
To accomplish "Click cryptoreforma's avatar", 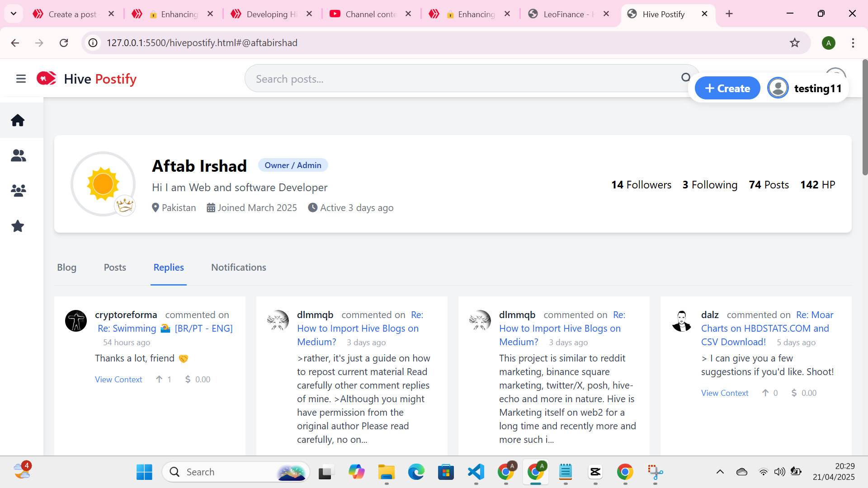I will pos(76,321).
